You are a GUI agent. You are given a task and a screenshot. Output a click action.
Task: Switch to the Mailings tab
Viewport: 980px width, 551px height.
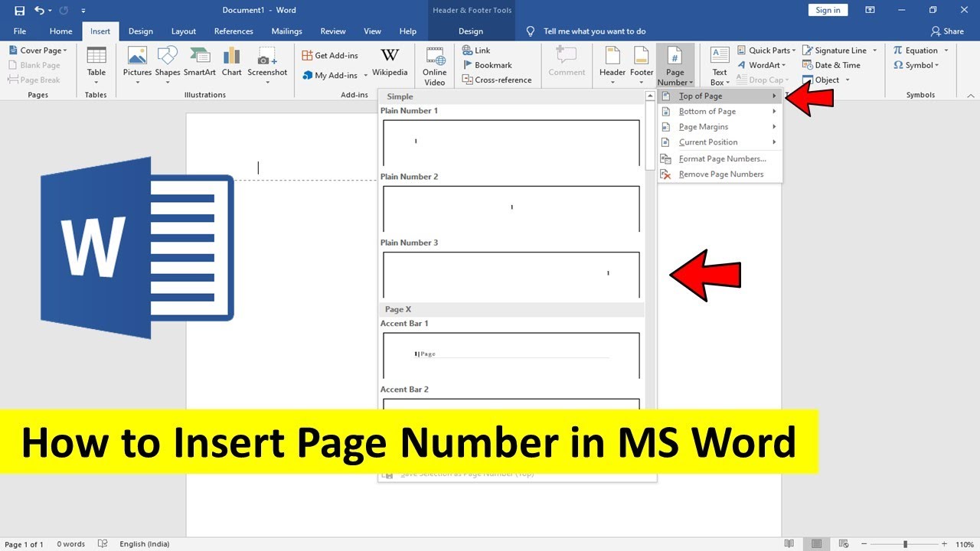(287, 31)
